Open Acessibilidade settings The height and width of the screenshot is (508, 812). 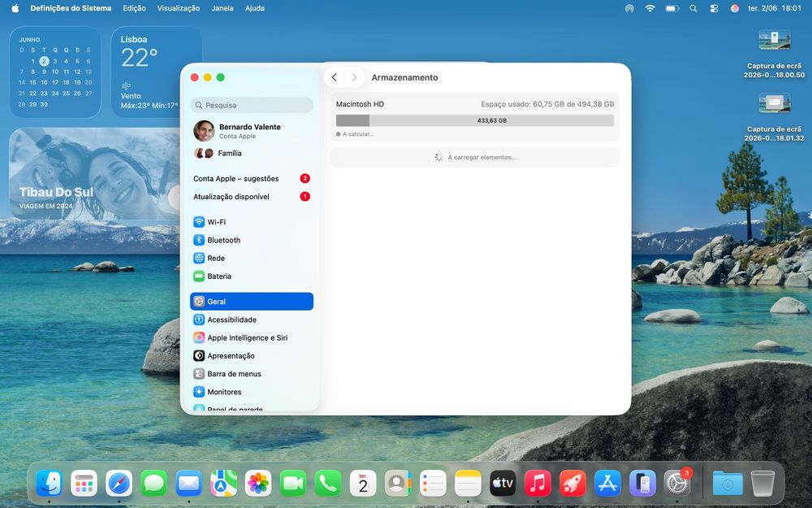(252, 319)
